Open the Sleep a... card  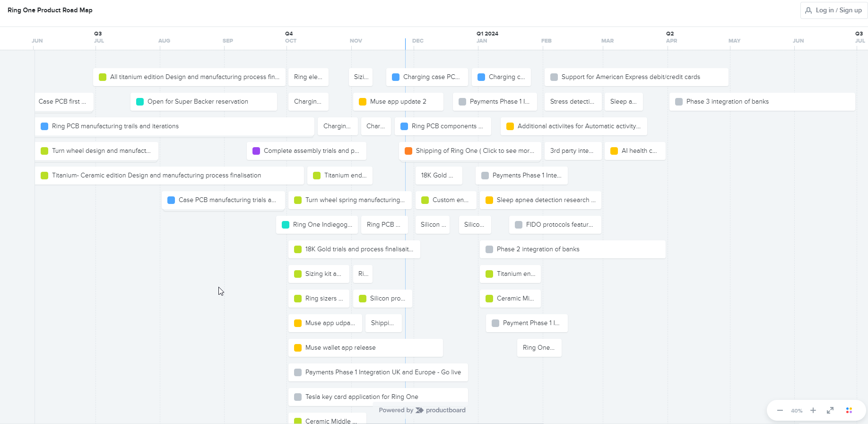(x=624, y=102)
